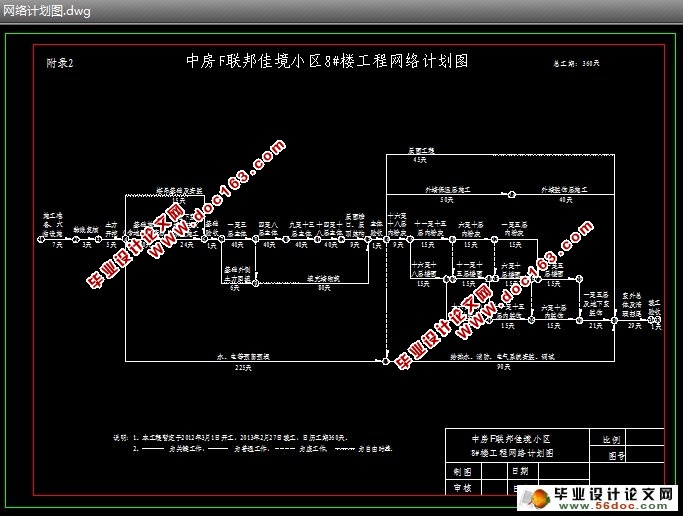Select the 一至三层主体 activity label
The width and height of the screenshot is (683, 516).
point(237,229)
